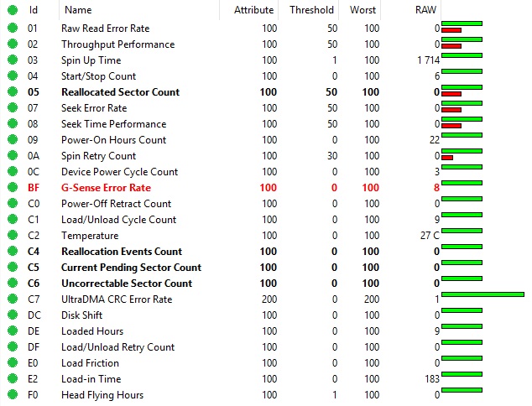Click the long green bar for UltraDMA CRC
532x406 pixels.
coord(482,294)
